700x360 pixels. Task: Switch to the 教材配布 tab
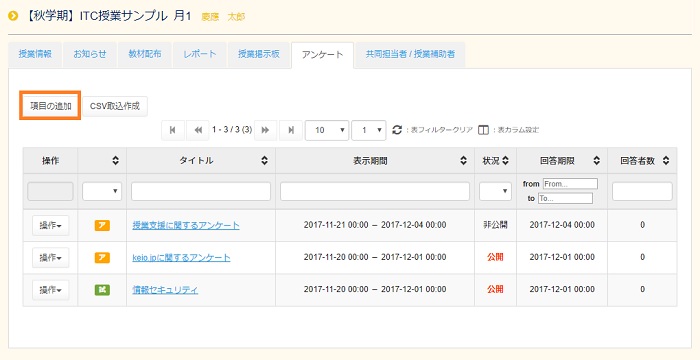pyautogui.click(x=145, y=54)
